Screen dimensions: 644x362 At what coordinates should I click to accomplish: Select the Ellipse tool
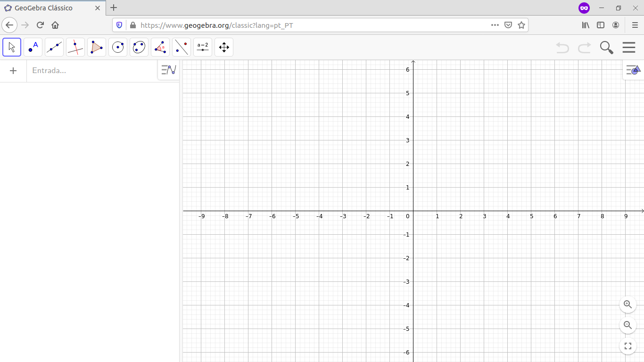(139, 47)
